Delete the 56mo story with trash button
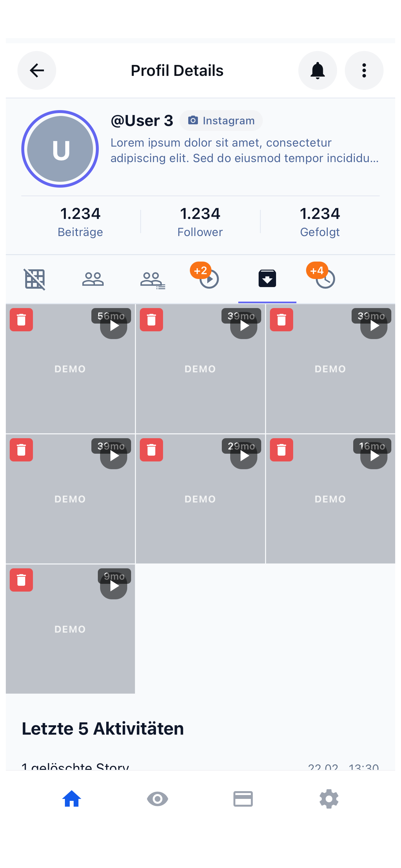The width and height of the screenshot is (401, 868). point(21,320)
